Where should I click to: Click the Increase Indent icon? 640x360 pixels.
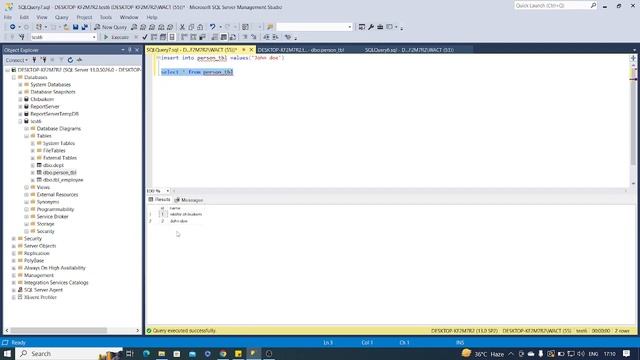[x=275, y=37]
